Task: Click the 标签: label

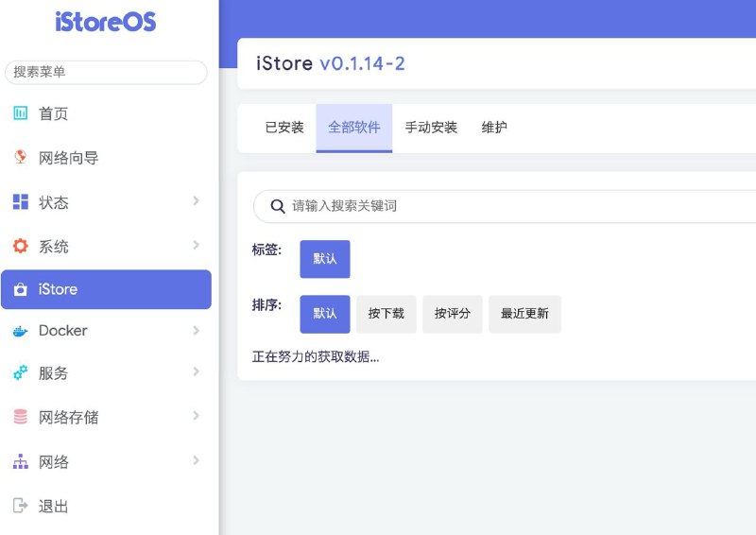Action: pos(266,250)
